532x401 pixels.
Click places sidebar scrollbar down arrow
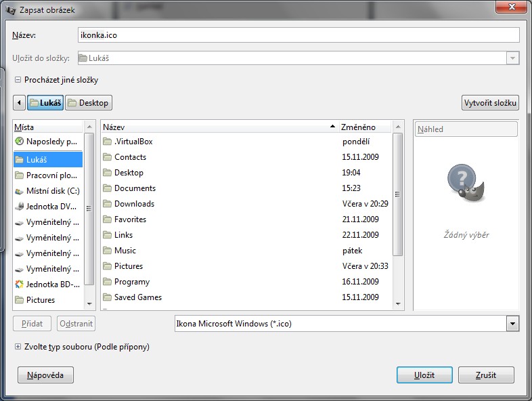pos(89,304)
